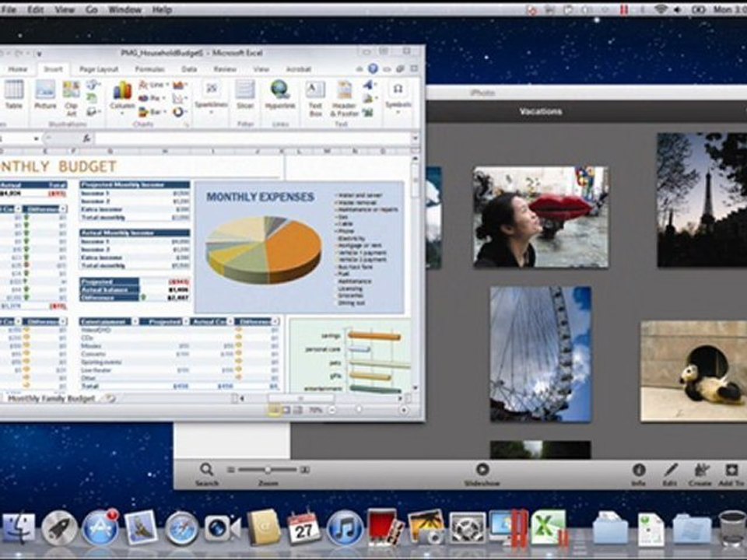The height and width of the screenshot is (560, 747).
Task: Click the function fx button
Action: pyautogui.click(x=86, y=138)
